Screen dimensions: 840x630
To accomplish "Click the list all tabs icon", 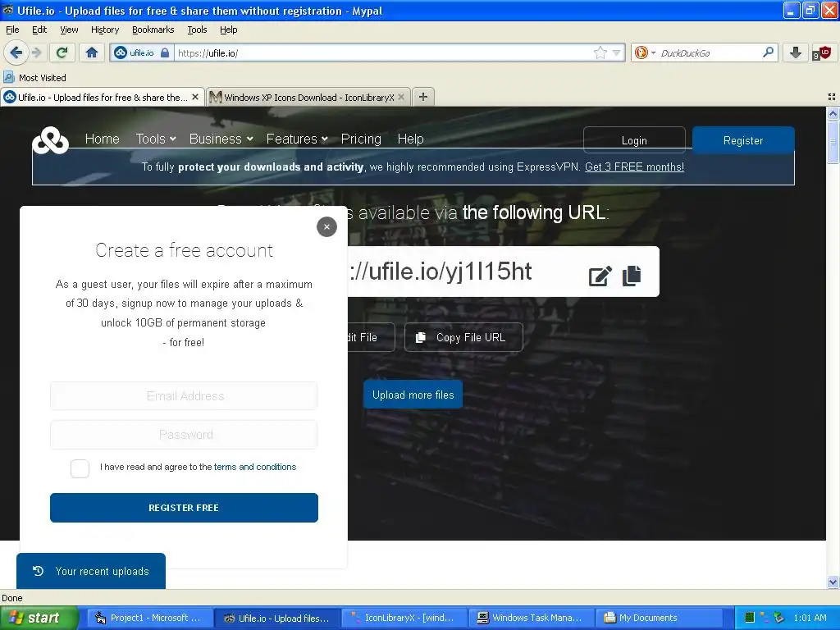I will coord(832,97).
